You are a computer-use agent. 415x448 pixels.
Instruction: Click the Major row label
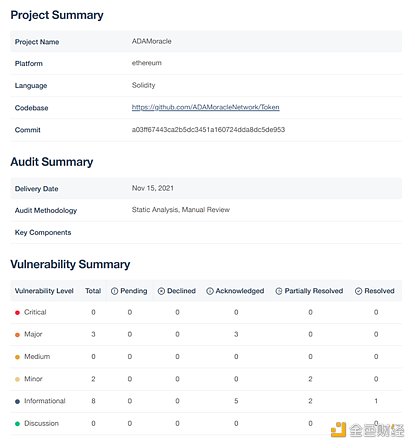point(33,334)
